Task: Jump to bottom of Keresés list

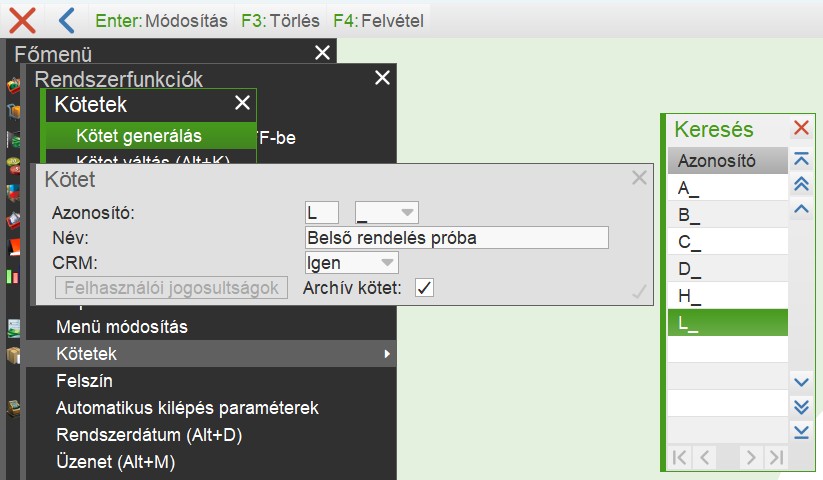Action: (800, 431)
